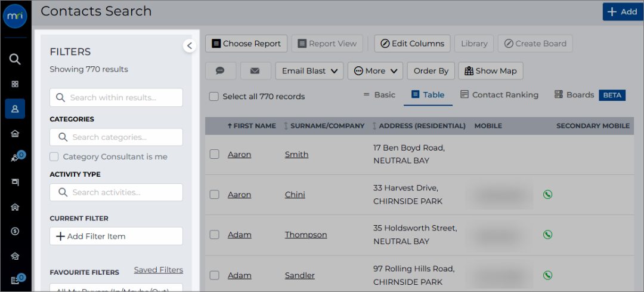Click the MRI logo icon
644x292 pixels.
click(15, 16)
